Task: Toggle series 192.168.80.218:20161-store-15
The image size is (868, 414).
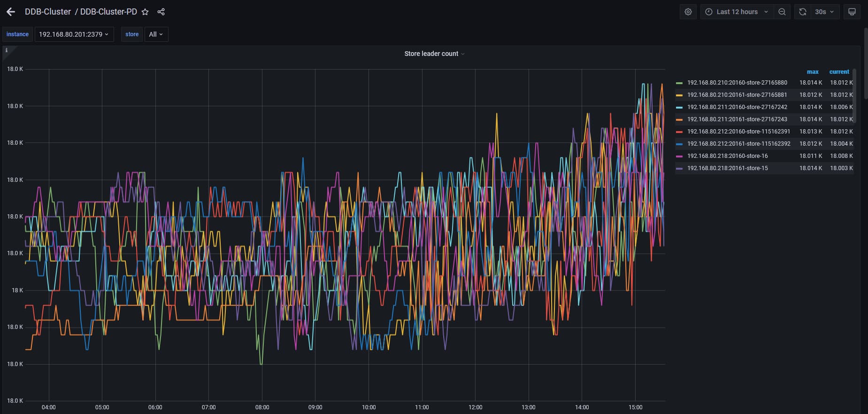Action: pyautogui.click(x=727, y=168)
